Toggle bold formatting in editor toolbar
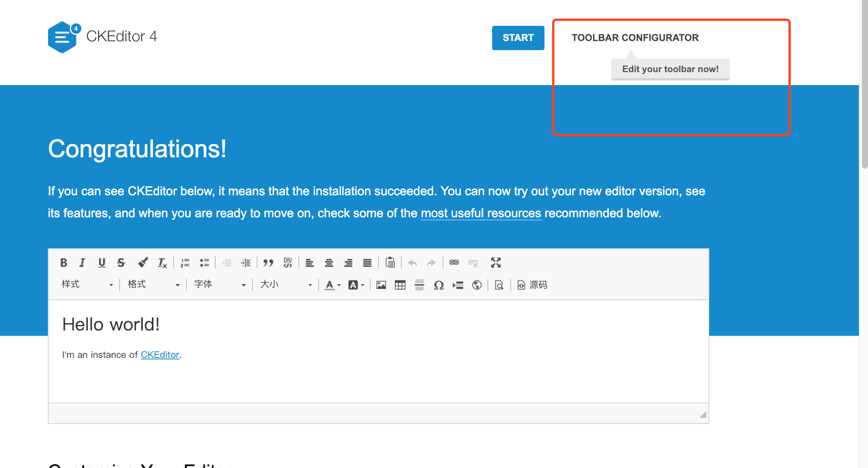Image resolution: width=868 pixels, height=468 pixels. 64,262
